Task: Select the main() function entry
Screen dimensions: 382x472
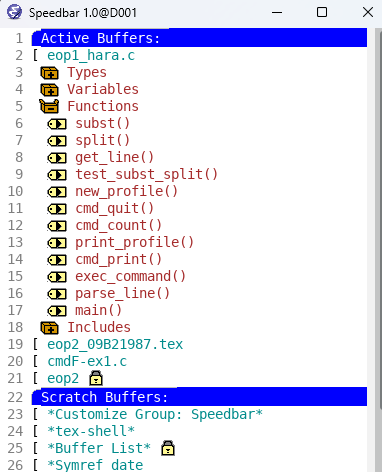Action: pyautogui.click(x=98, y=310)
